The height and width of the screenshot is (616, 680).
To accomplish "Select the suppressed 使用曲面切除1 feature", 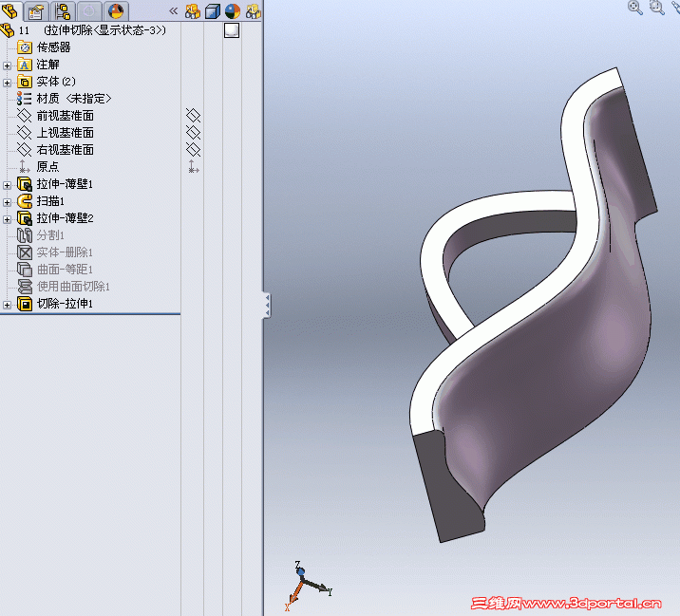I will (x=64, y=286).
